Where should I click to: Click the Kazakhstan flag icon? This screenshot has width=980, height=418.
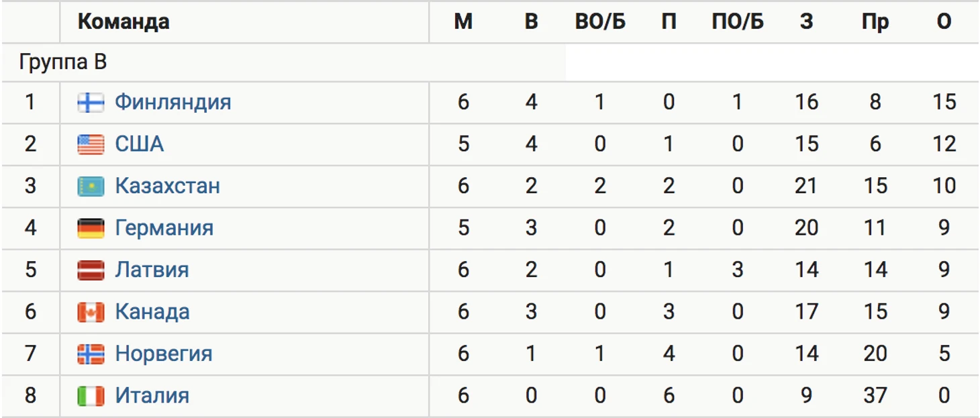point(91,186)
